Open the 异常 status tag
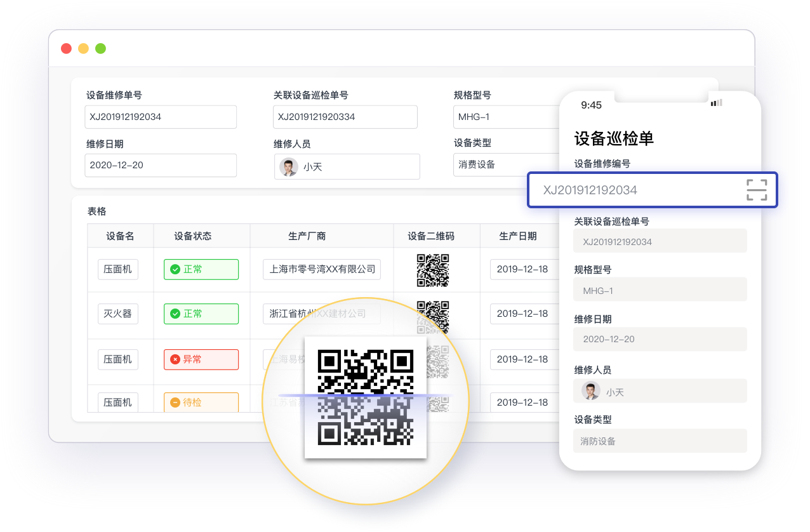The height and width of the screenshot is (532, 810). 201,359
